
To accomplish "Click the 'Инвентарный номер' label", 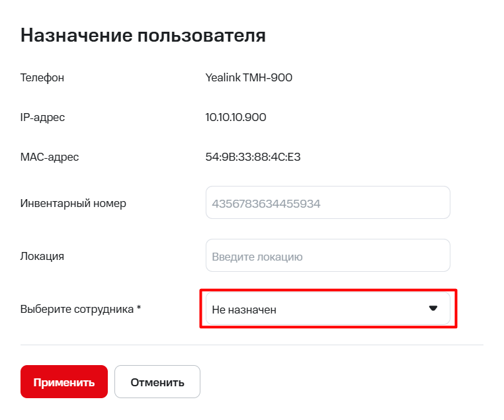I will pos(73,203).
